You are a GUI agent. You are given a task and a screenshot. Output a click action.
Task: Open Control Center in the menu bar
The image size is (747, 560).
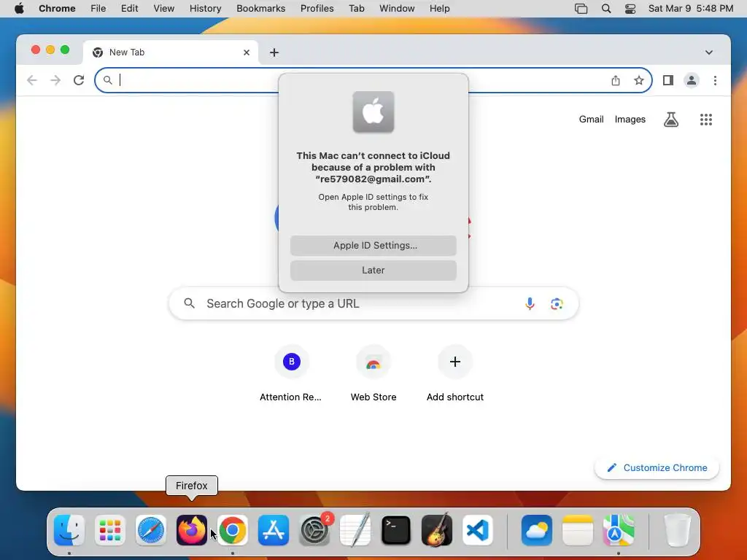[630, 9]
